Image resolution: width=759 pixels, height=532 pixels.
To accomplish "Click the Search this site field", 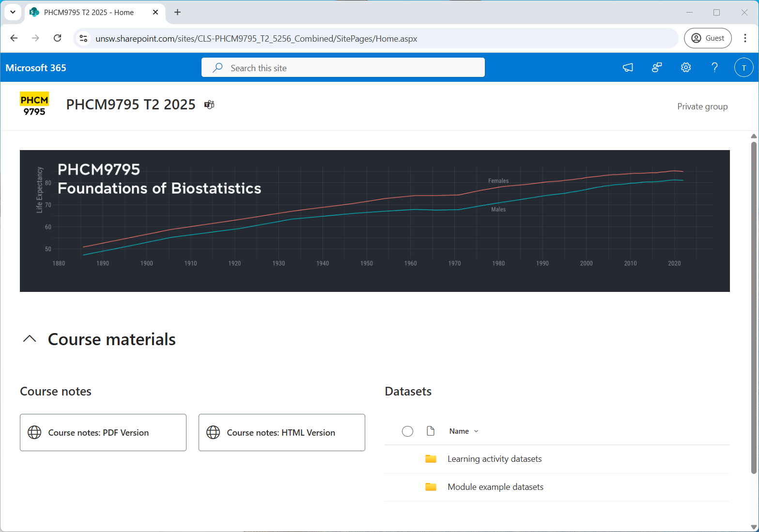I will [x=343, y=68].
